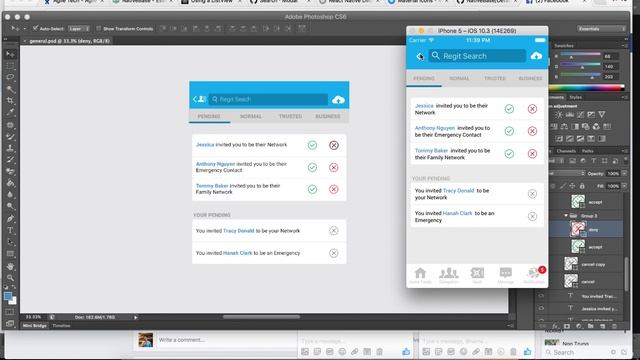
Task: Open the Opacity value dropdown
Action: (624, 173)
